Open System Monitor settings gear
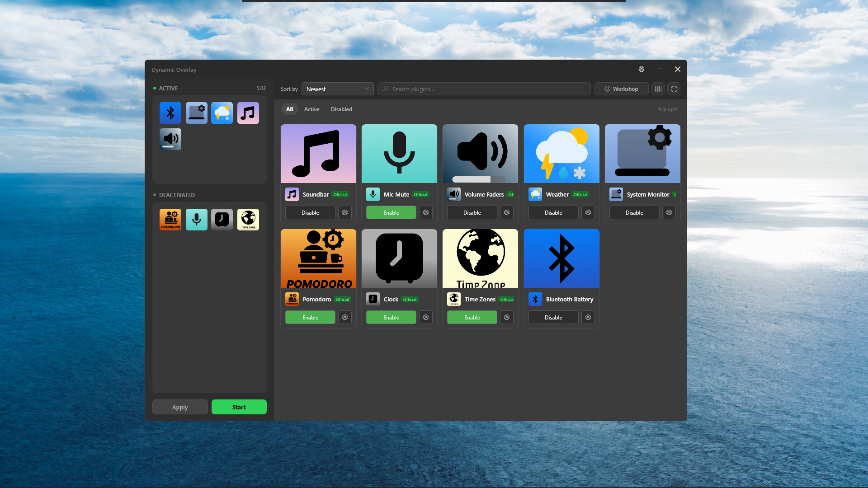Viewport: 868px width, 488px height. (x=669, y=212)
